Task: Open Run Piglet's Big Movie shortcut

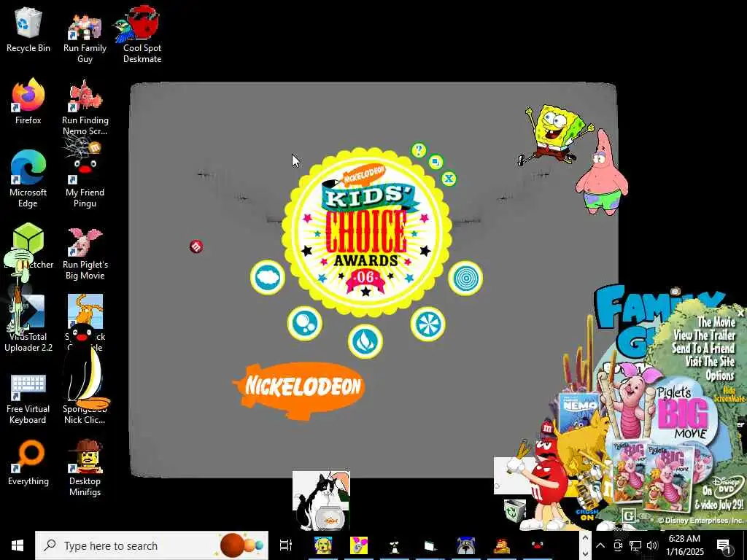Action: click(85, 253)
